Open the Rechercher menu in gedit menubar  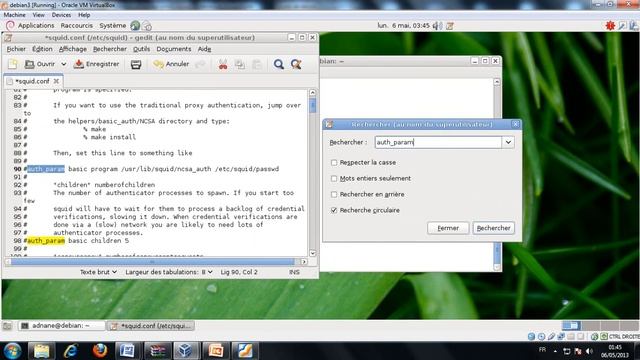(x=110, y=49)
